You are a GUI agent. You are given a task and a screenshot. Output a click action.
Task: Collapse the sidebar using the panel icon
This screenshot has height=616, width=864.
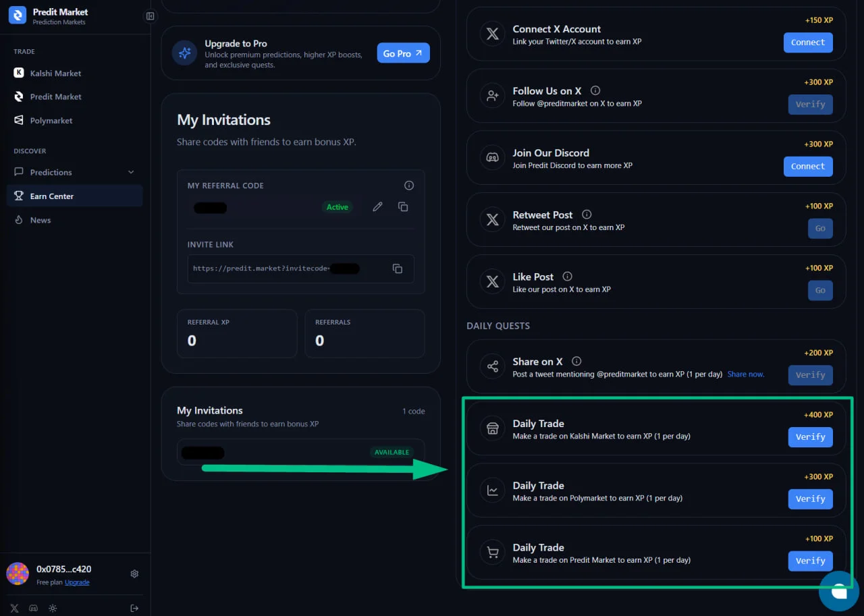click(150, 16)
